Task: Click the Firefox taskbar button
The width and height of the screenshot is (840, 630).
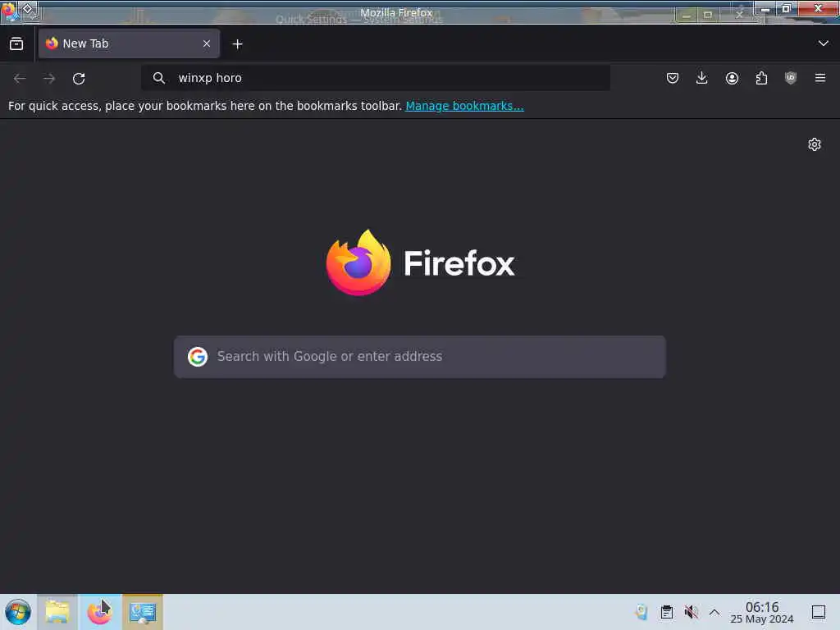Action: [99, 612]
